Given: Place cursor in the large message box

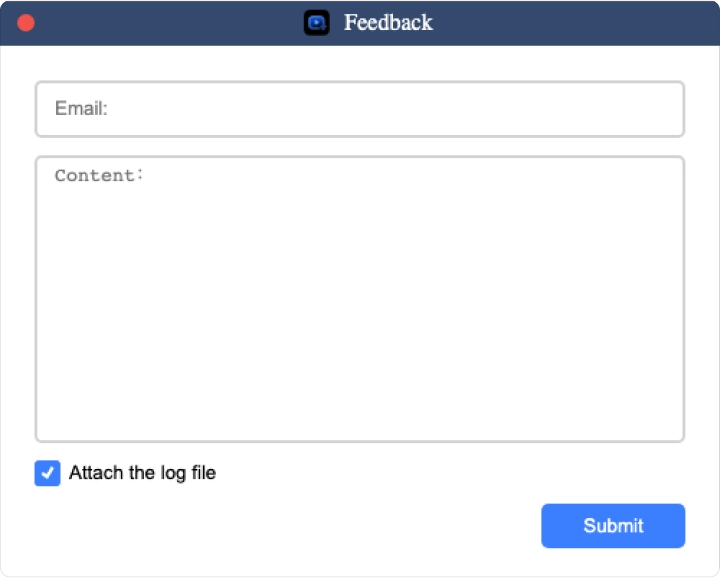Looking at the screenshot, I should coord(360,299).
